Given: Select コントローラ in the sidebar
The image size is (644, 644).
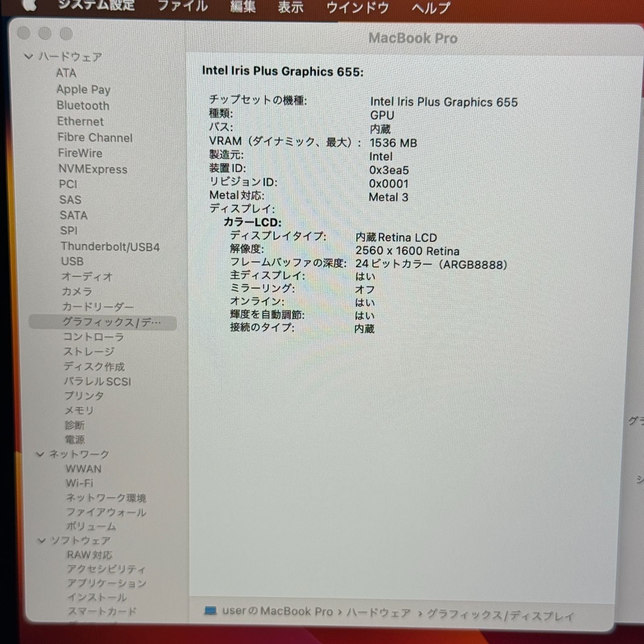Looking at the screenshot, I should coord(93,336).
